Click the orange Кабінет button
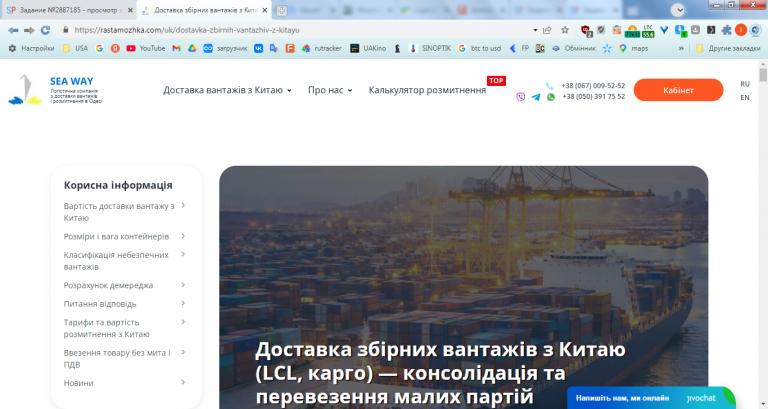The image size is (768, 409). click(x=678, y=90)
